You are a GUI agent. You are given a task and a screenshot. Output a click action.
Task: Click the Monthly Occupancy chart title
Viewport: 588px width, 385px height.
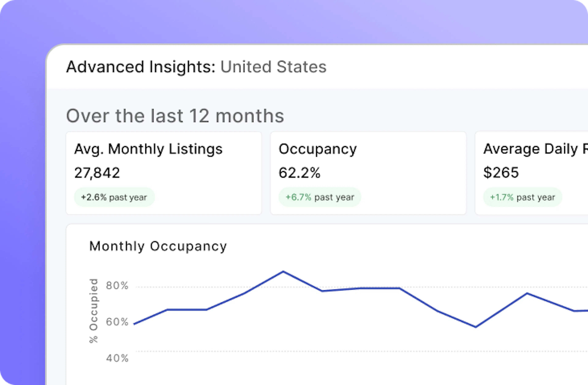tap(158, 246)
